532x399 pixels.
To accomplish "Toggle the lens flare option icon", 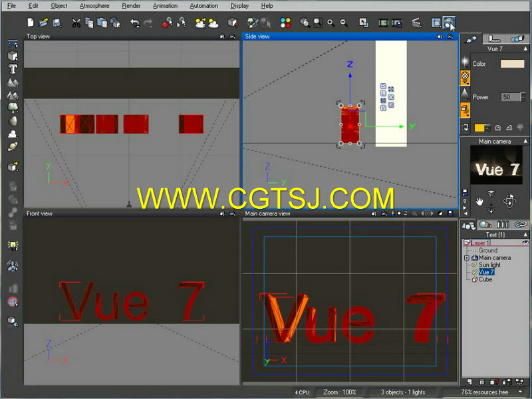I will [465, 62].
